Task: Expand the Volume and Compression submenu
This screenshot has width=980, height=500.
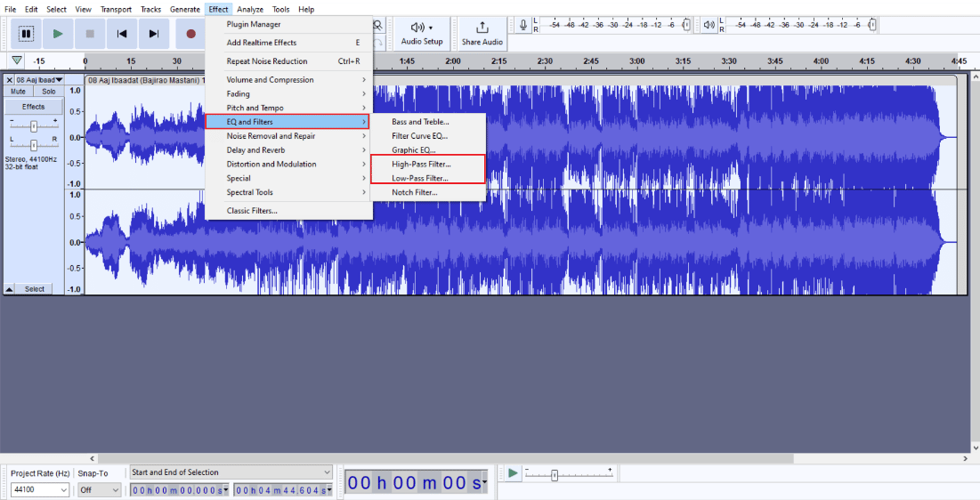Action: [x=288, y=80]
